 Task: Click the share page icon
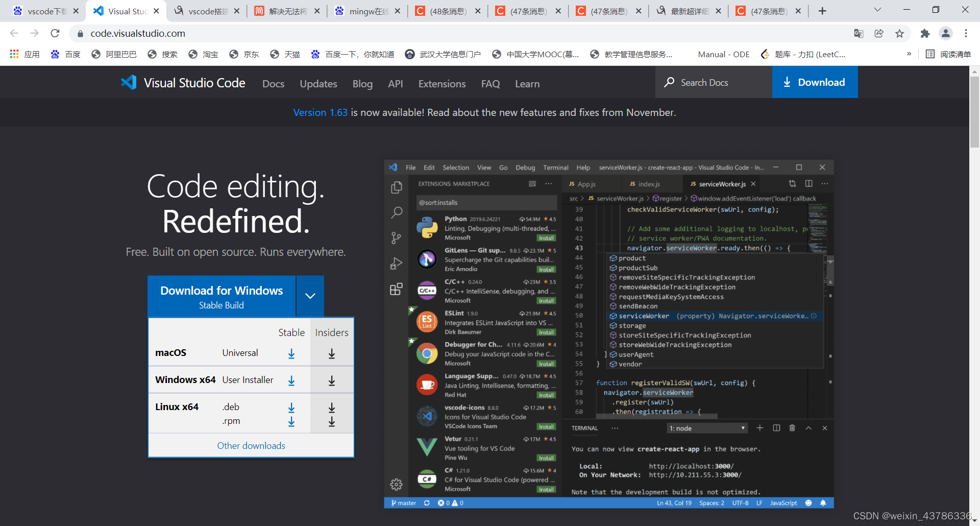tap(879, 33)
